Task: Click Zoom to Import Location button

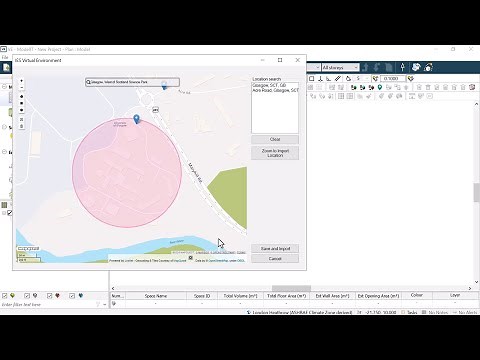Action: coord(275,153)
